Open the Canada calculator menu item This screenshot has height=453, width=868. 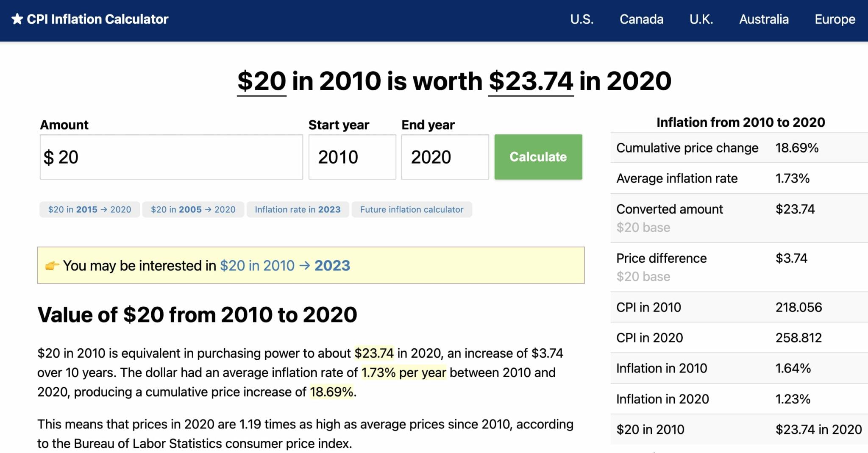[641, 19]
